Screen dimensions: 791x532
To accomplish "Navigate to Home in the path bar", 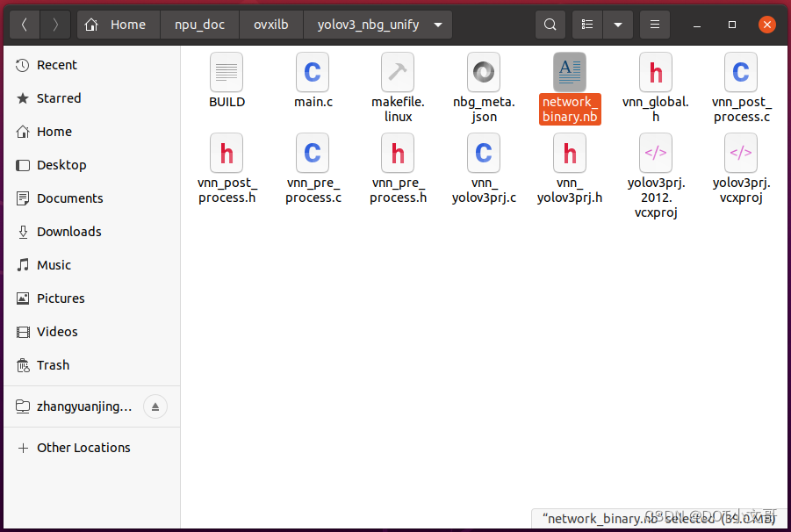I will pos(118,25).
